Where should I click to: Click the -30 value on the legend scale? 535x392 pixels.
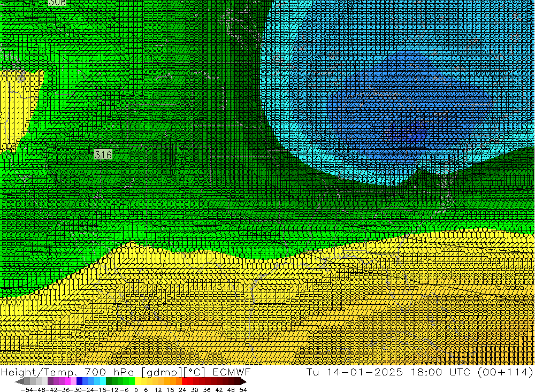(x=75, y=390)
